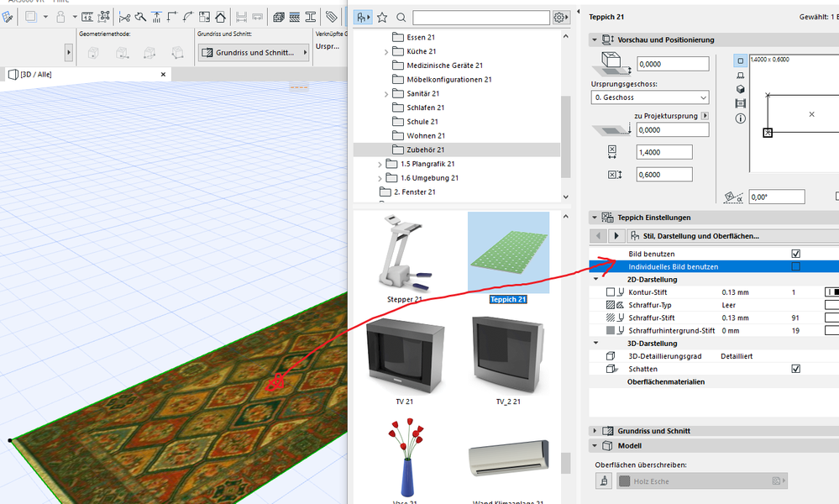Click the drafting pencil grid icon at far left
This screenshot has height=504, width=839.
[8, 17]
